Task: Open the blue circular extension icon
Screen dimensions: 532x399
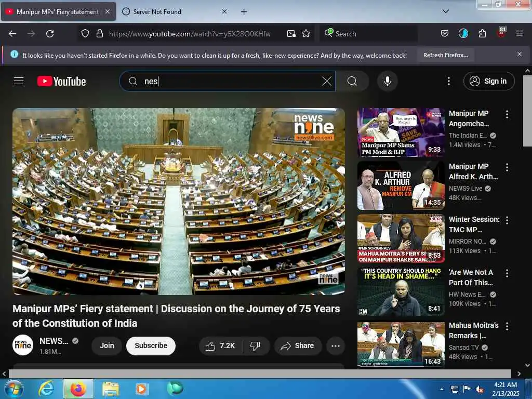Action: click(x=463, y=33)
